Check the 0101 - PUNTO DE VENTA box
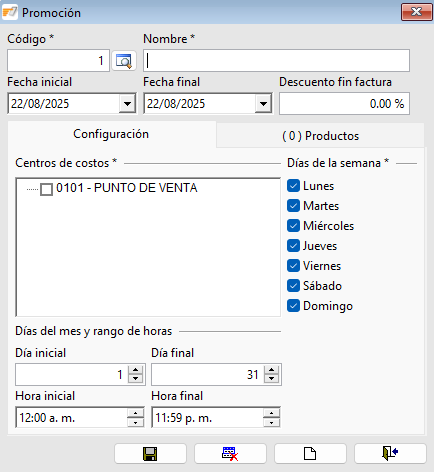Viewport: 434px width, 472px height. (x=46, y=189)
